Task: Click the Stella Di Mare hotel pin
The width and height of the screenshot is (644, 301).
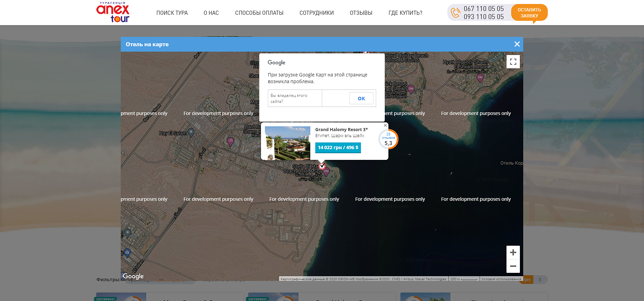Action: [x=326, y=172]
